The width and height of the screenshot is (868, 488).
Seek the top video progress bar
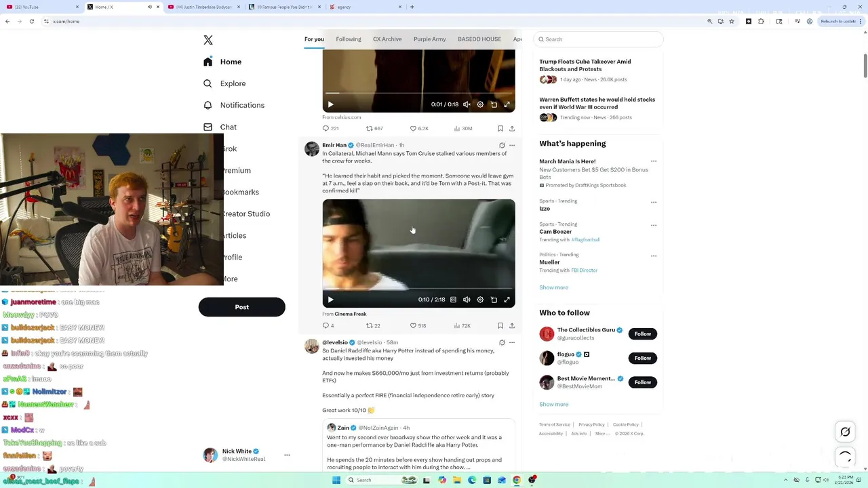coord(418,93)
